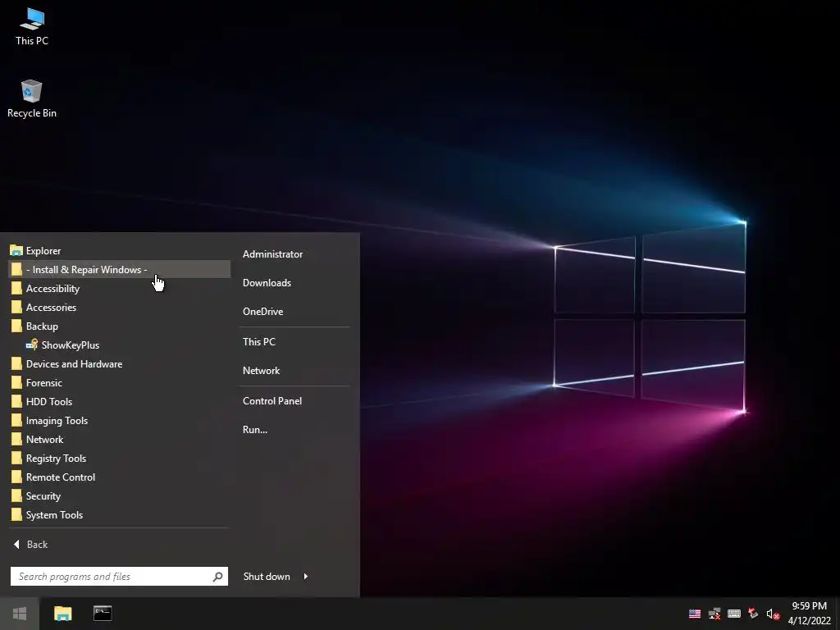The width and height of the screenshot is (840, 630).
Task: Open the Accessibility folder
Action: tap(119, 288)
